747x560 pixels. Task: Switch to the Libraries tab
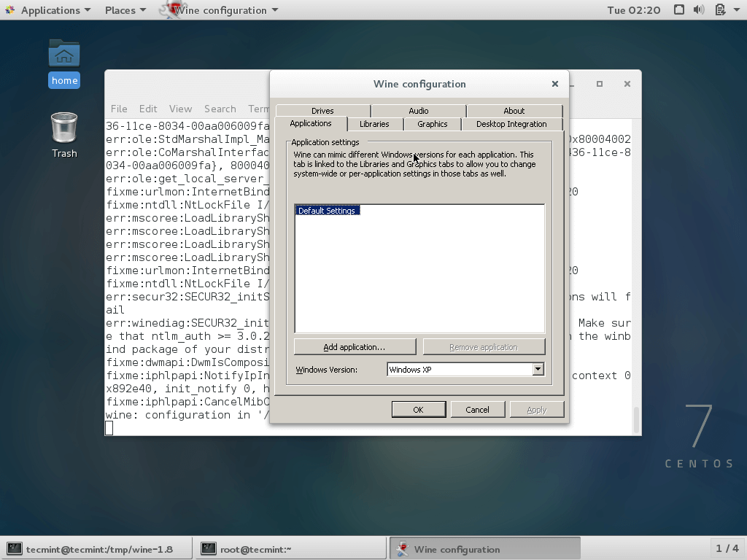tap(374, 124)
